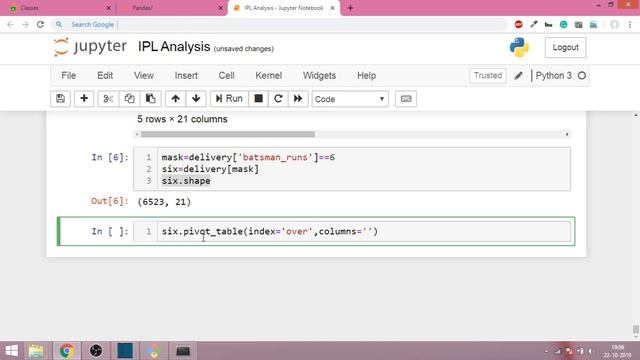Restart kernel and run all cells icon
640x360 pixels.
coord(298,99)
